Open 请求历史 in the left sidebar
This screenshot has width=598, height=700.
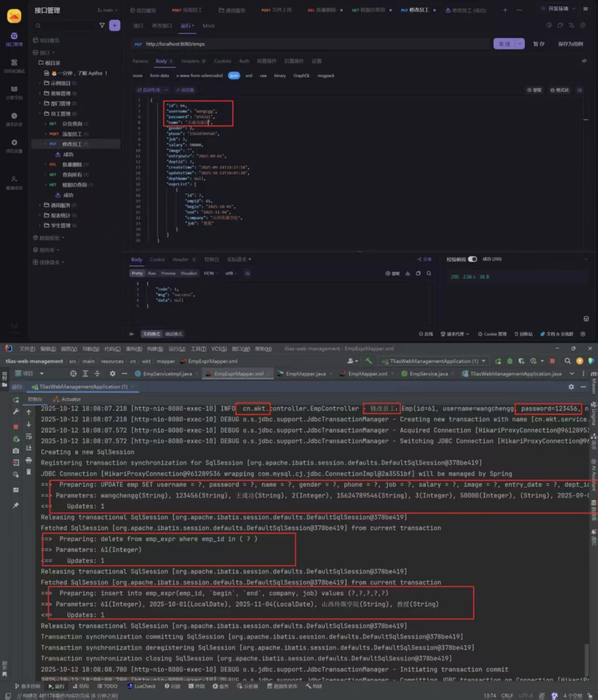tap(14, 119)
